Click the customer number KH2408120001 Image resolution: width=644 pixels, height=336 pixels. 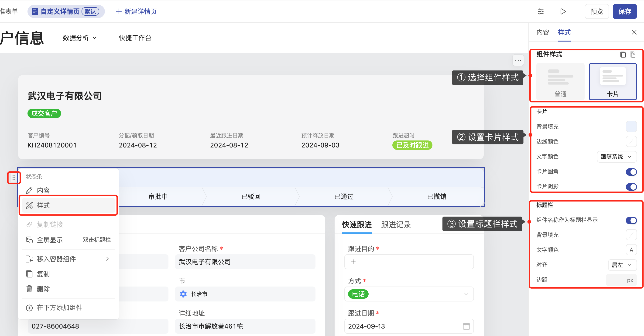click(52, 145)
